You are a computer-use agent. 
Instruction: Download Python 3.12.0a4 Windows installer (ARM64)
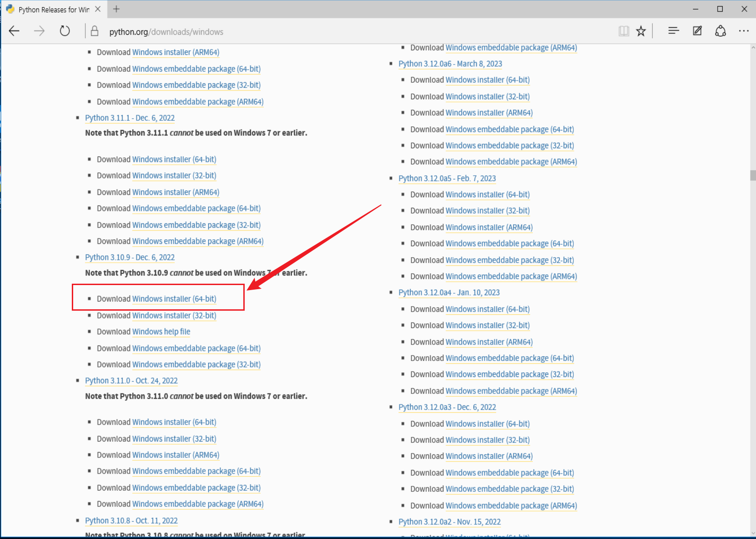489,342
